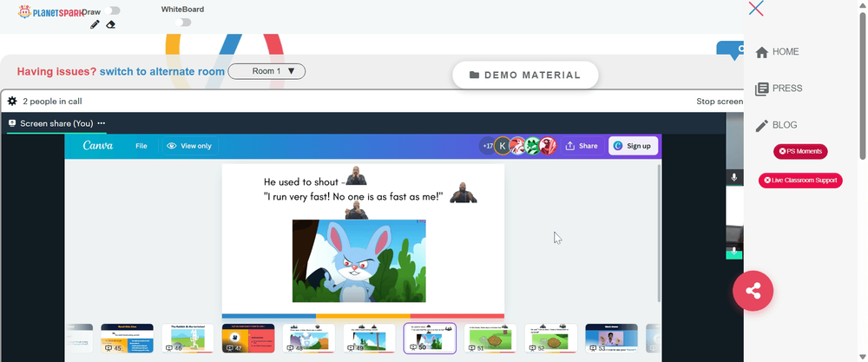Open the Canva File menu

coord(141,146)
